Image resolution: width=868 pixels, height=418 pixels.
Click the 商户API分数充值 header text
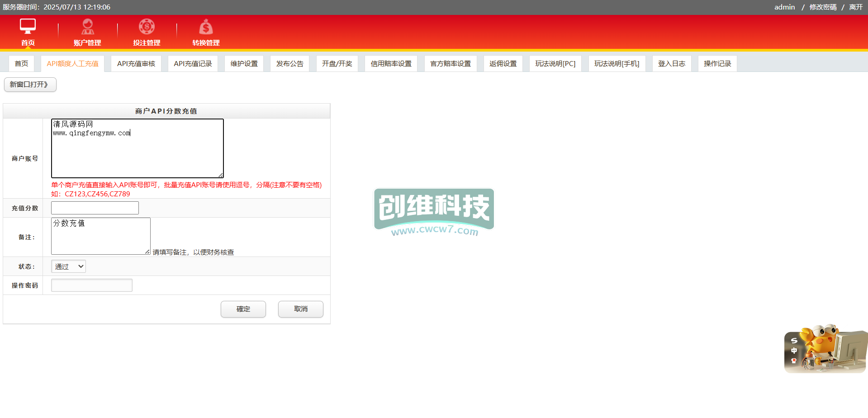click(x=166, y=111)
